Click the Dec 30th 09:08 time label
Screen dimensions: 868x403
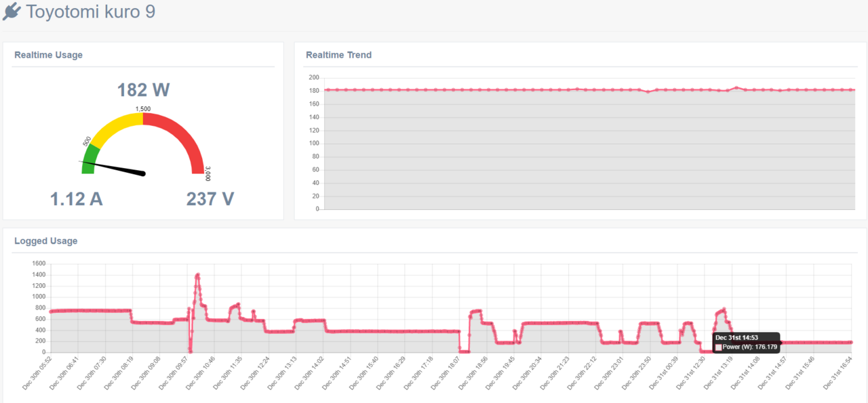click(x=146, y=373)
